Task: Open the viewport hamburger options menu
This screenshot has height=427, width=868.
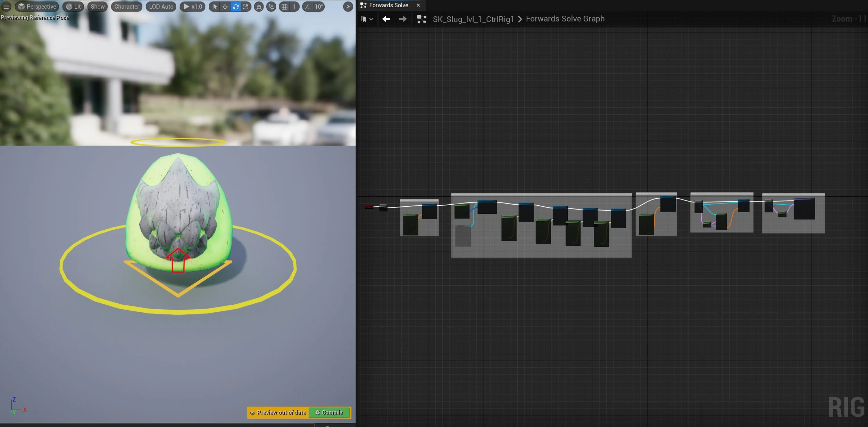Action: tap(6, 6)
